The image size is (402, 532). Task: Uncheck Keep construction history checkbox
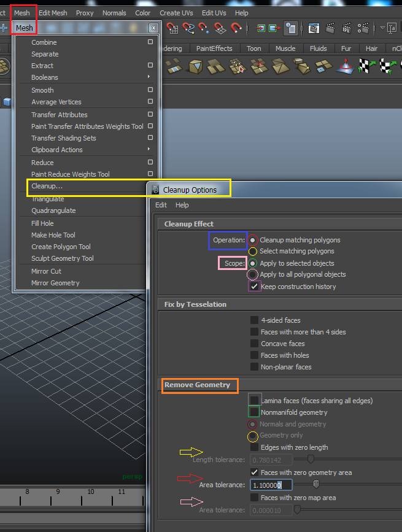tap(254, 287)
